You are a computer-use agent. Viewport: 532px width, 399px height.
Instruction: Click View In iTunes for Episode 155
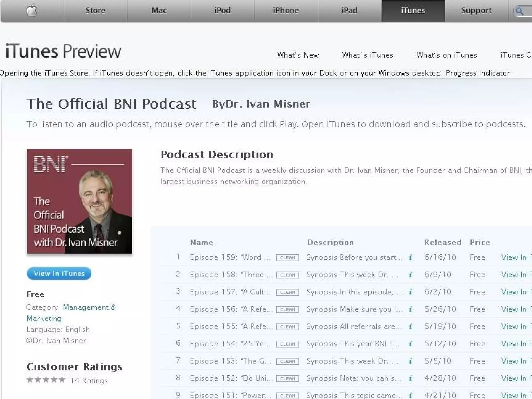point(516,327)
